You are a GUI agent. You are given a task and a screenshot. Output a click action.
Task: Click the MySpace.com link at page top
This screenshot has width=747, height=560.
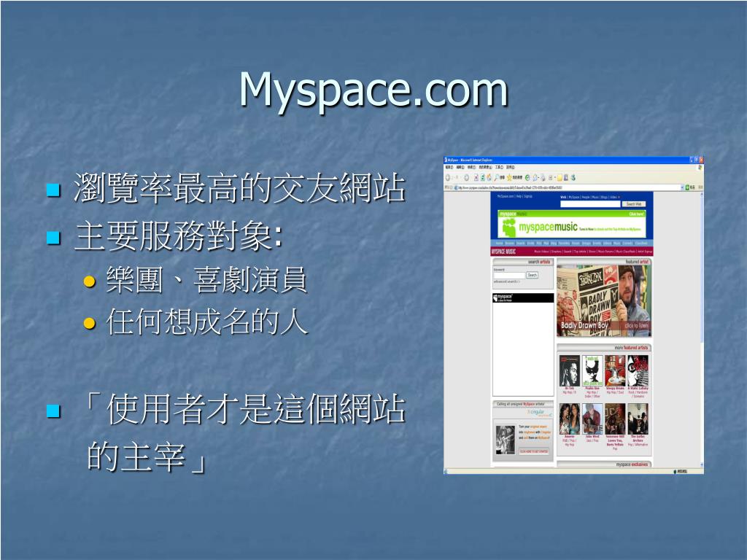point(506,196)
